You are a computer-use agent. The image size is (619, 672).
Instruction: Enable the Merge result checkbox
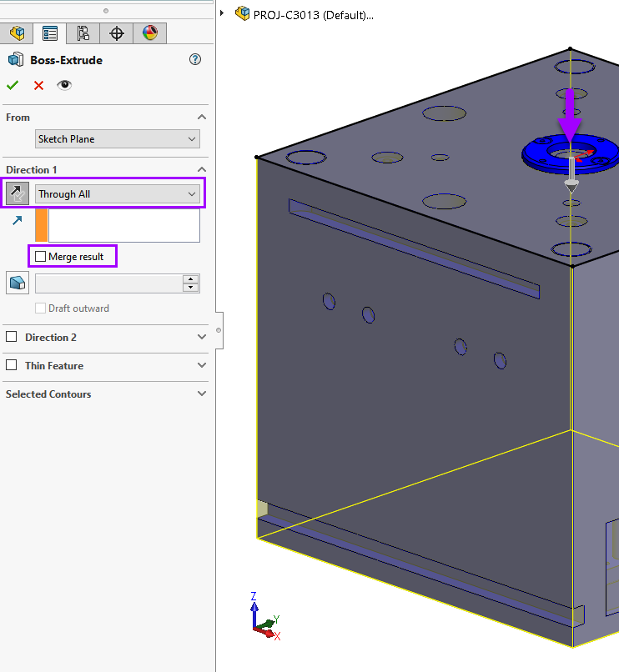[x=41, y=257]
